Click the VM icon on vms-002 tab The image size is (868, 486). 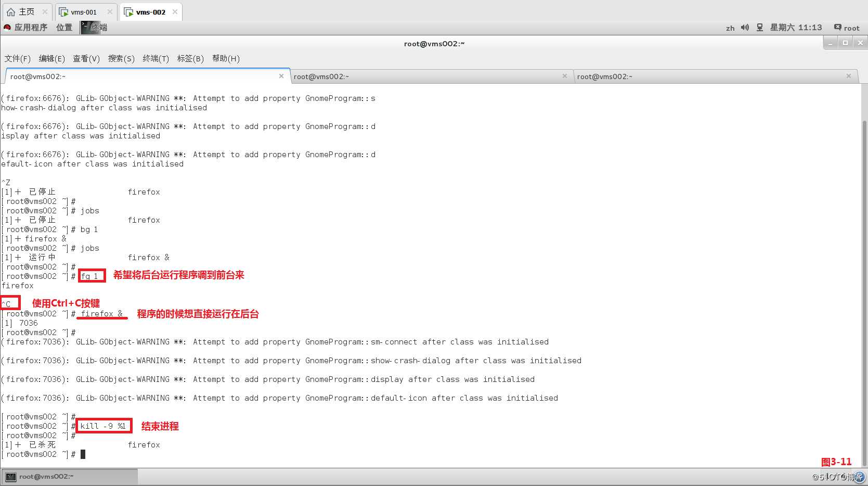click(x=128, y=12)
